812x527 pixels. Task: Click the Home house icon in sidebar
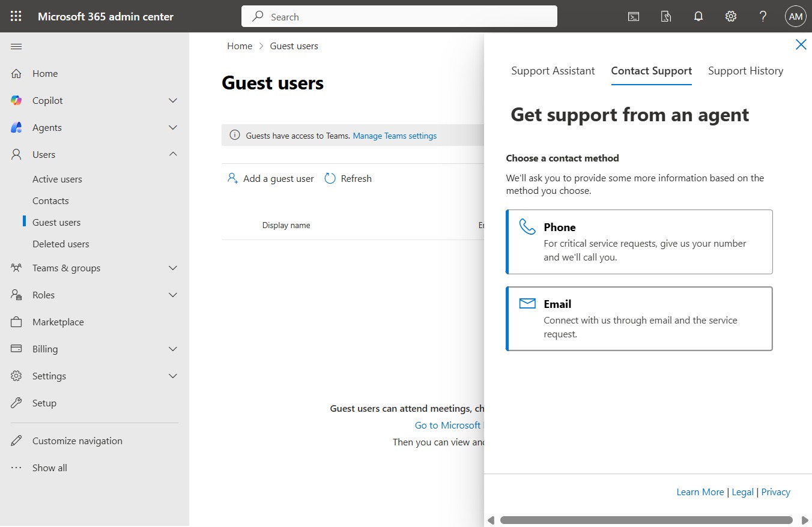click(x=16, y=73)
